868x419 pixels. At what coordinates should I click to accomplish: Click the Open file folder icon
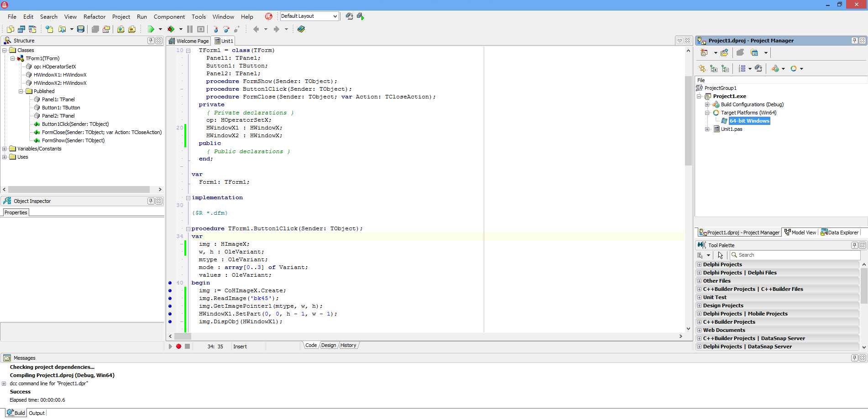pos(62,29)
